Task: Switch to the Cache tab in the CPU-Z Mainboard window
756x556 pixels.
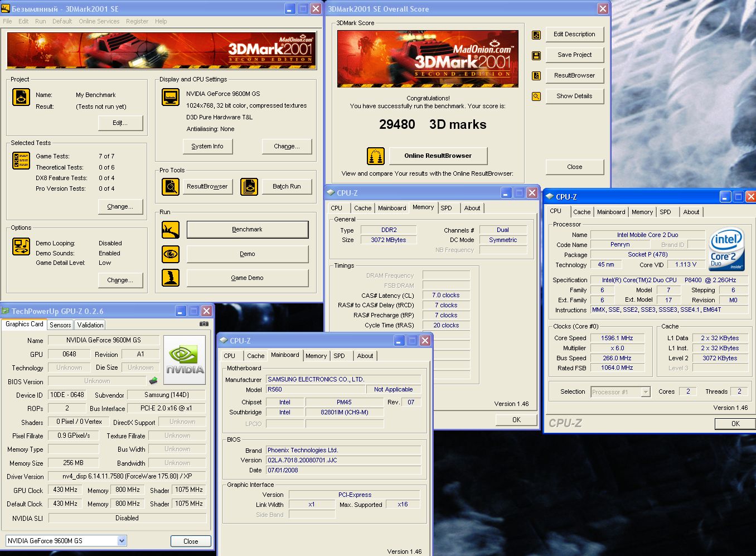Action: pos(256,356)
